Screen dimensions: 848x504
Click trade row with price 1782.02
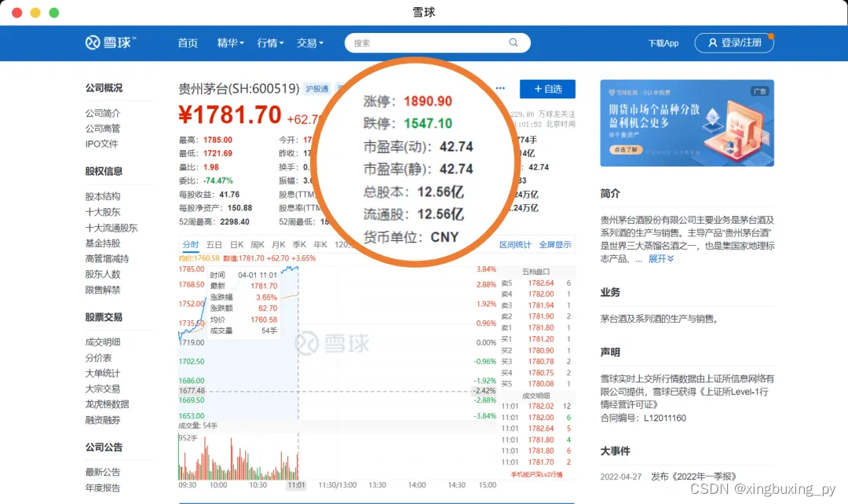[536, 406]
